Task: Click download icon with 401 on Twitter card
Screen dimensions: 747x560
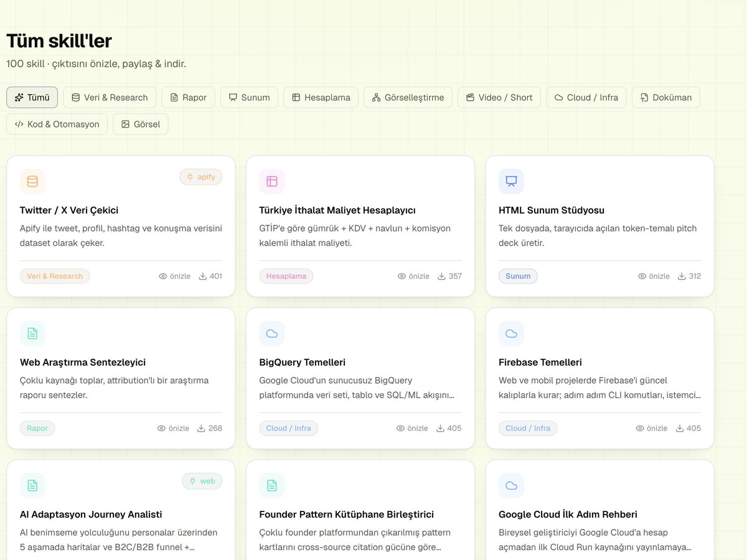Action: (x=202, y=276)
